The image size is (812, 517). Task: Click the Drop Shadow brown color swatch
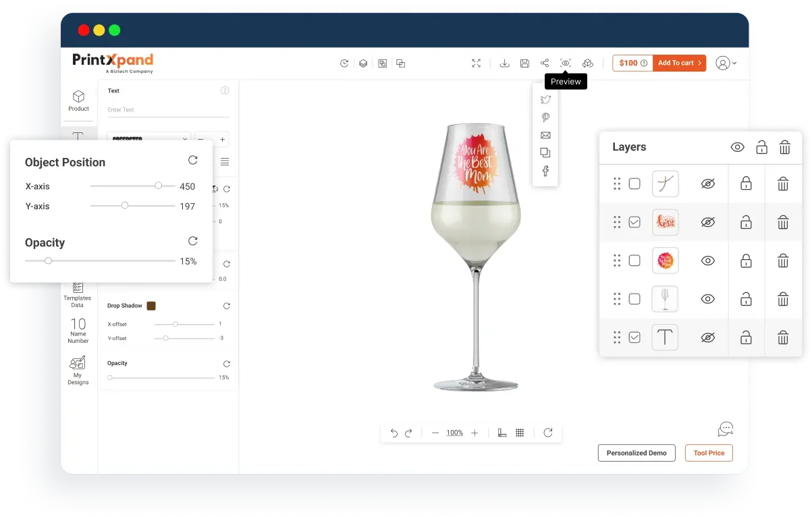[151, 306]
